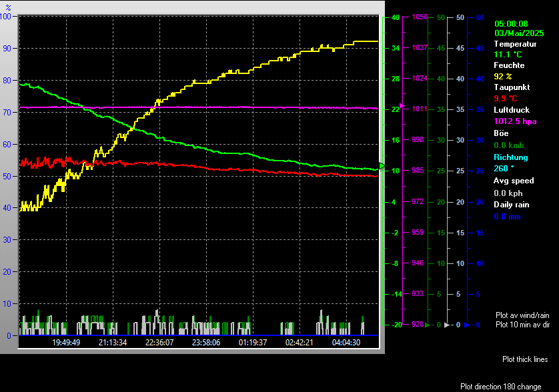Click temperature axis value 34
Image resolution: width=559 pixels, height=392 pixels.
396,48
